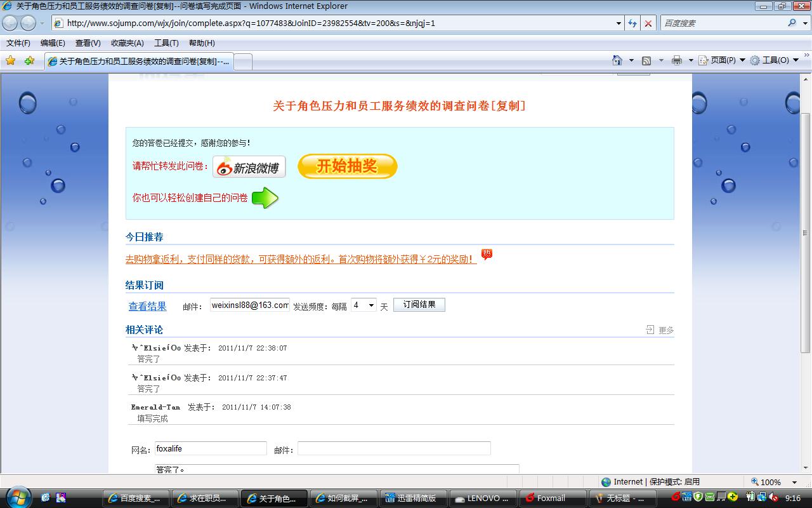Click the address bar URL field
Image resolution: width=812 pixels, height=508 pixels.
click(339, 23)
